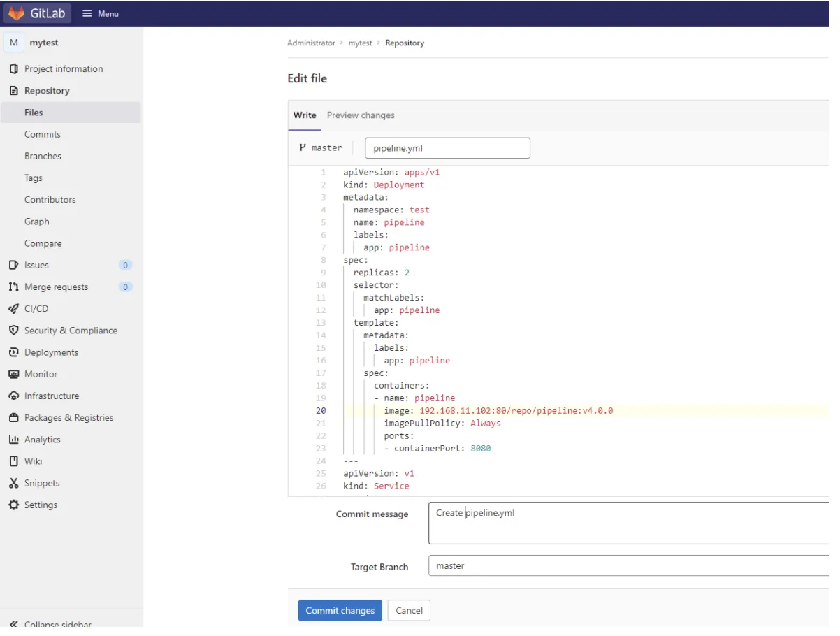Click the GitLab fox logo
This screenshot has height=636, width=840.
(17, 13)
